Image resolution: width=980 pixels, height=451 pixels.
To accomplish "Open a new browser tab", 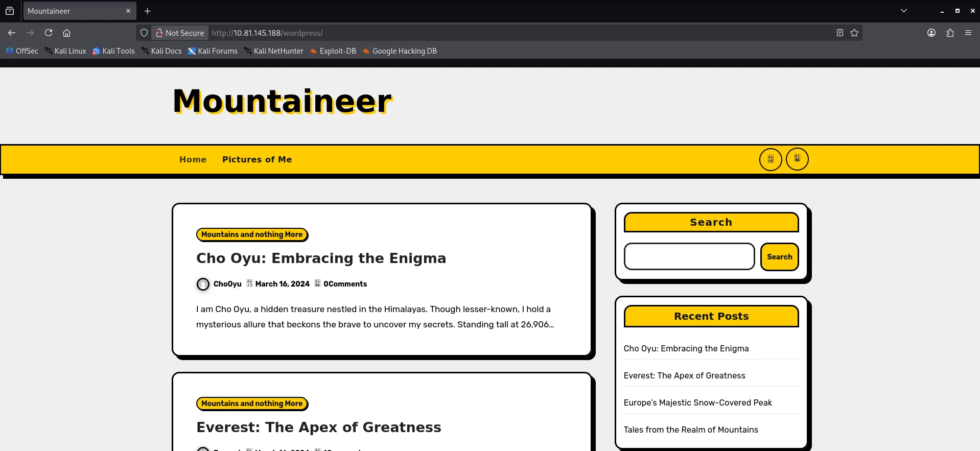I will click(148, 11).
